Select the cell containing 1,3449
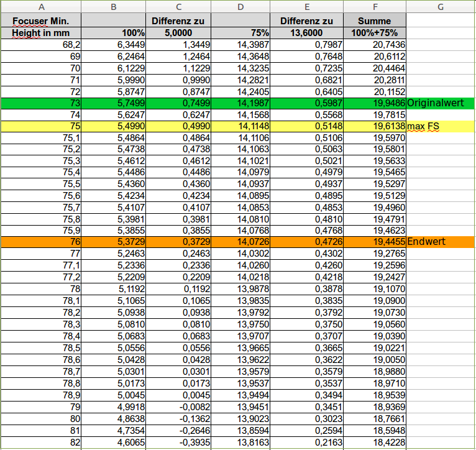Screen dimensions: 476x450 coord(178,45)
